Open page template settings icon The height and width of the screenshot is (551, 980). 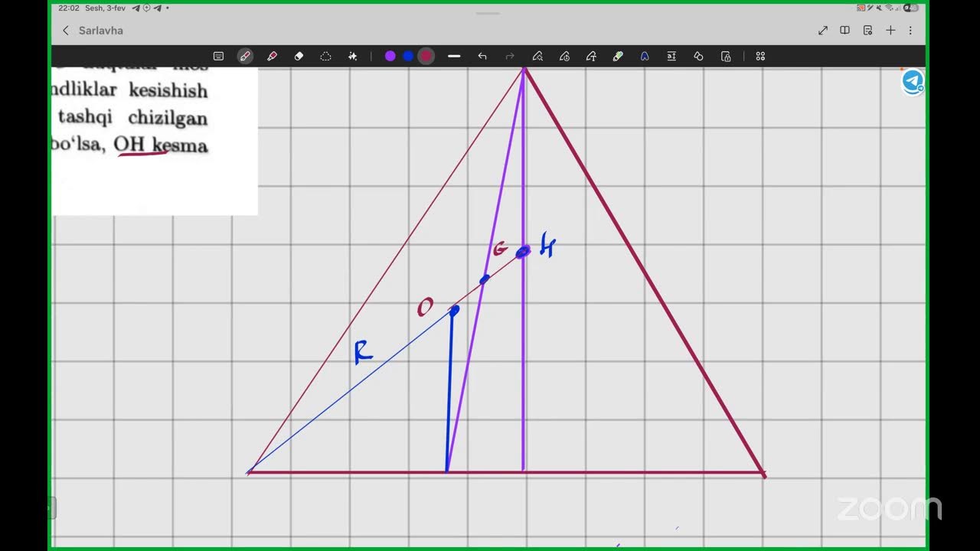[867, 31]
